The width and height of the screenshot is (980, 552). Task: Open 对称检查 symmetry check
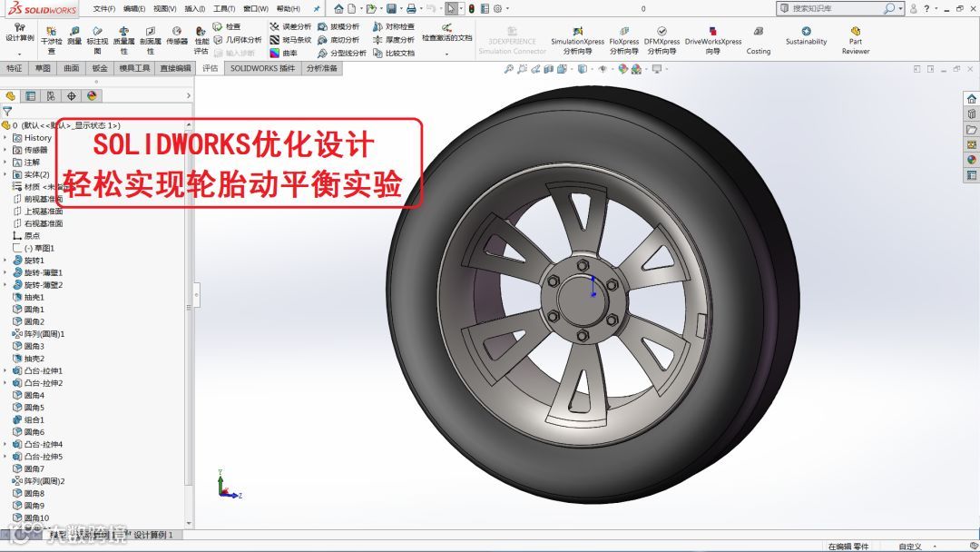click(x=394, y=27)
